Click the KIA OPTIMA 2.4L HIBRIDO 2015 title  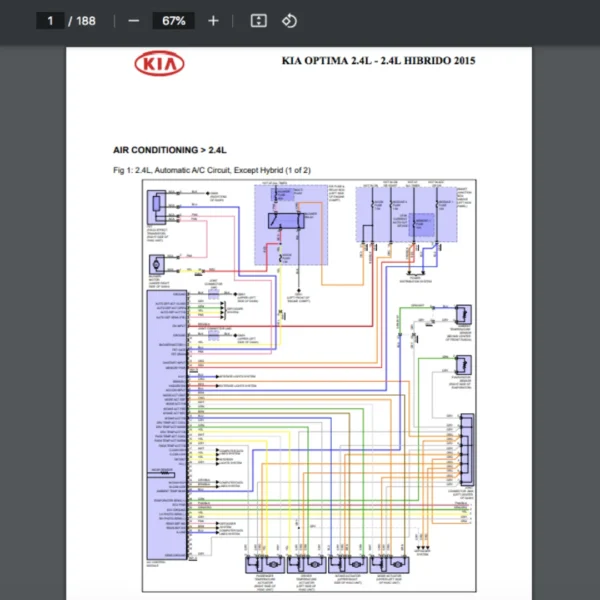(x=379, y=60)
